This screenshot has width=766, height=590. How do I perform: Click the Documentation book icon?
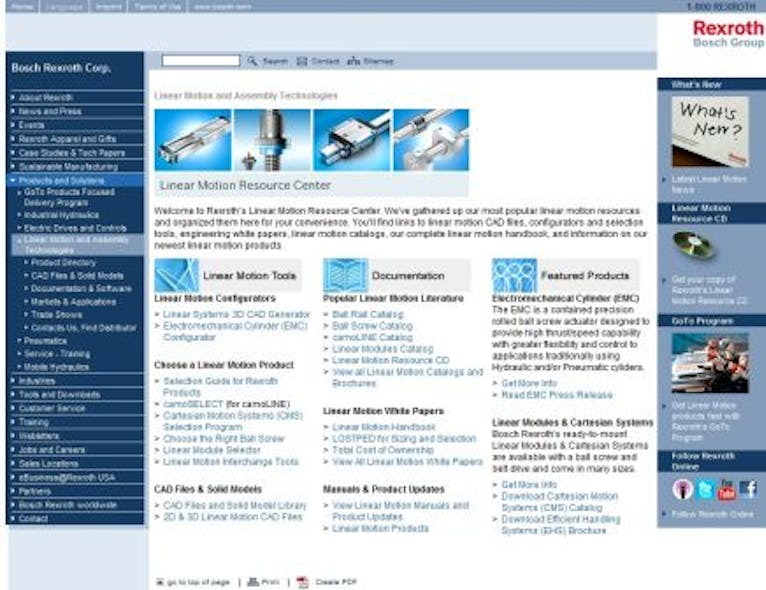[x=345, y=275]
